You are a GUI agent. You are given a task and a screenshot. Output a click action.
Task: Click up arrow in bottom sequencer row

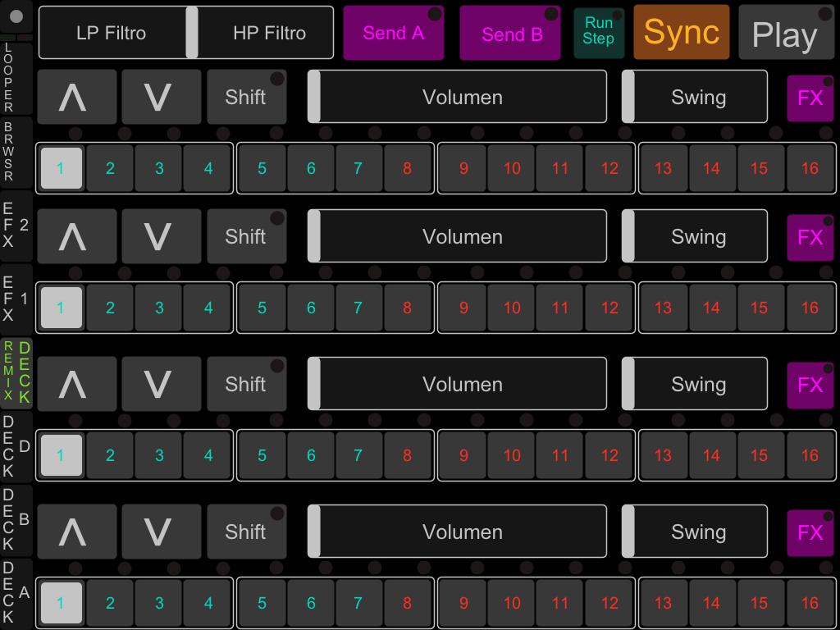coord(77,532)
